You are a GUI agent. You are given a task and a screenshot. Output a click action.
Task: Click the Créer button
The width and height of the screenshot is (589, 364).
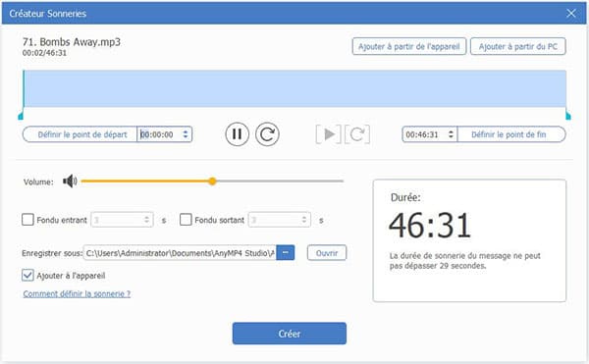(290, 334)
